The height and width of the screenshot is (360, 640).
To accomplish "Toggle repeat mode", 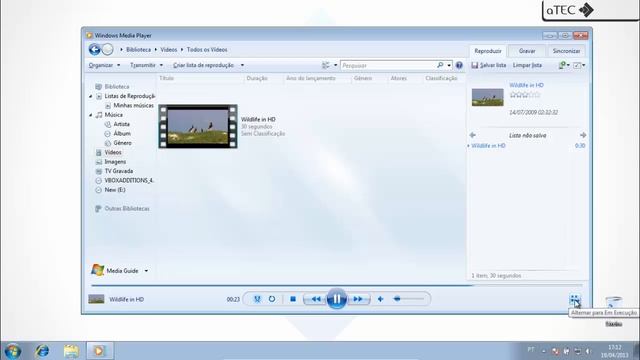I will tap(272, 299).
